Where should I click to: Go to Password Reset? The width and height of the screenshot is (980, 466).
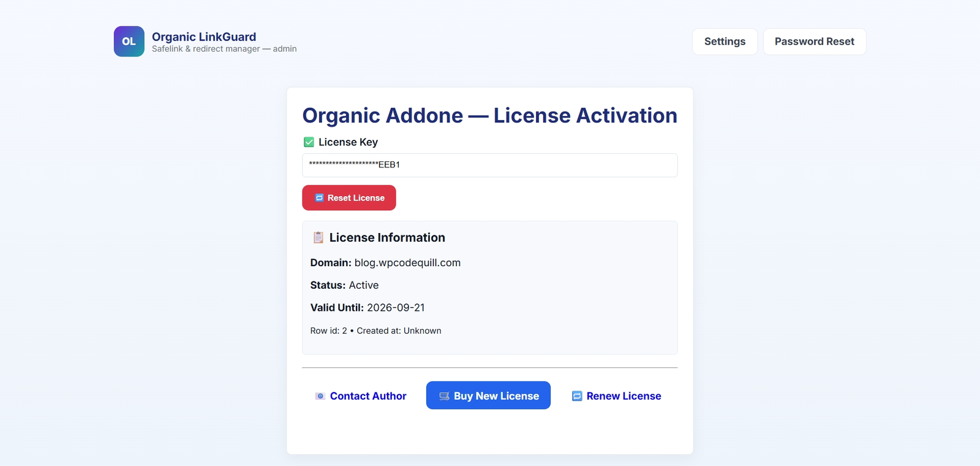coord(814,42)
